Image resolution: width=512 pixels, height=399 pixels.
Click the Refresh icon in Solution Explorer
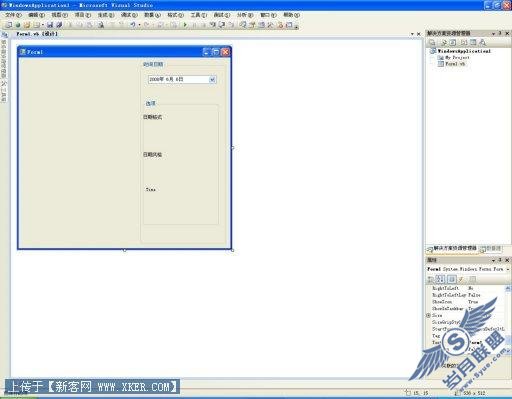(453, 42)
